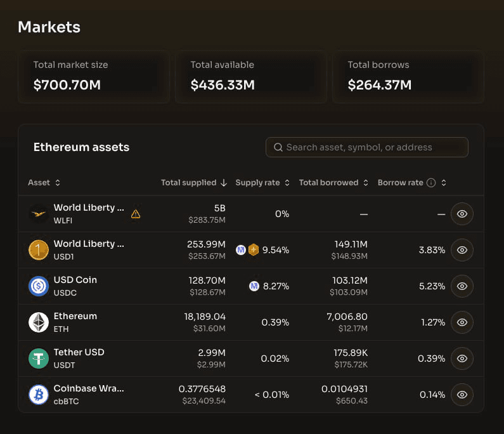Toggle the eye button for WLFI row
Image resolution: width=504 pixels, height=434 pixels.
tap(462, 214)
